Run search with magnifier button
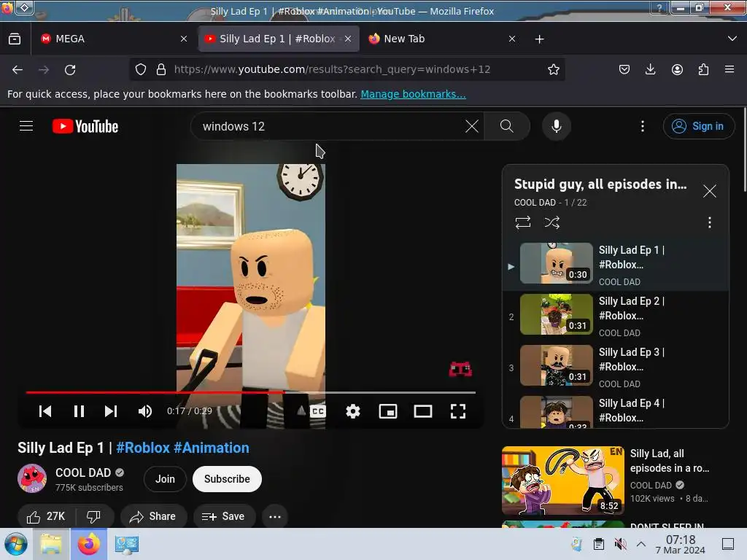The image size is (747, 560). coord(507,126)
